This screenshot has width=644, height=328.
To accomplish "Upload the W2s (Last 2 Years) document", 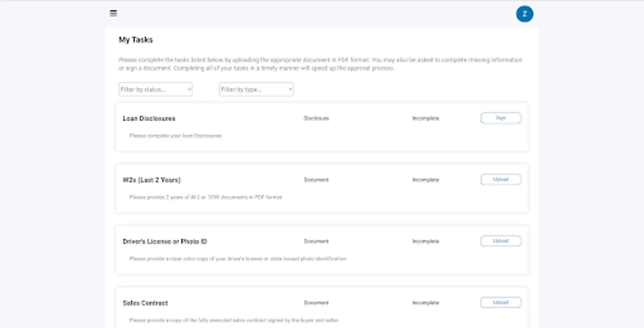I will (501, 179).
